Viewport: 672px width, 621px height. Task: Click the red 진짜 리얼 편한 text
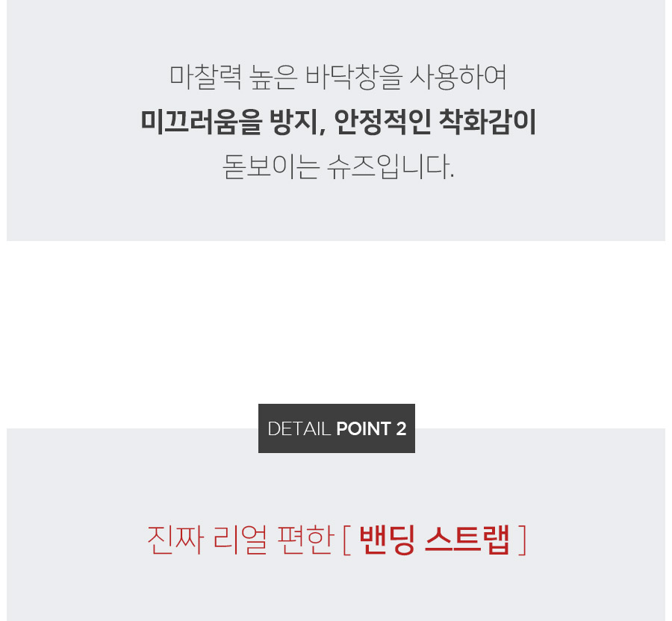coord(240,540)
